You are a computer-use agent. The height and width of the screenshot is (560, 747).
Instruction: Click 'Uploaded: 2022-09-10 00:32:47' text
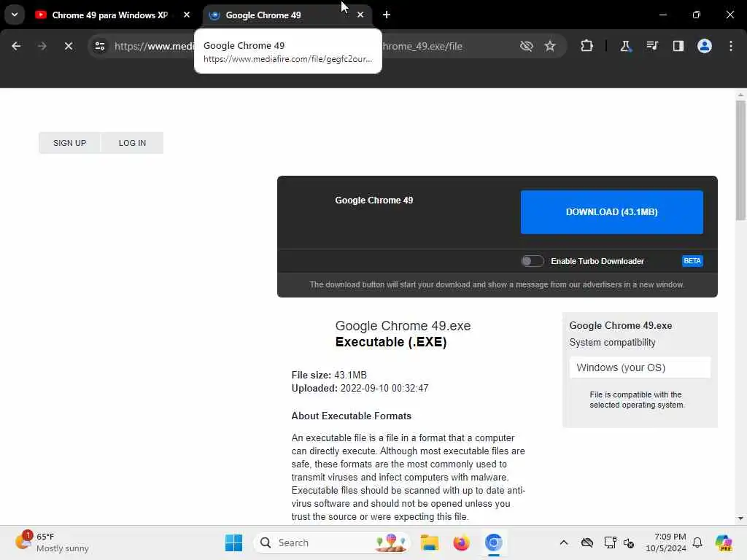pyautogui.click(x=360, y=388)
